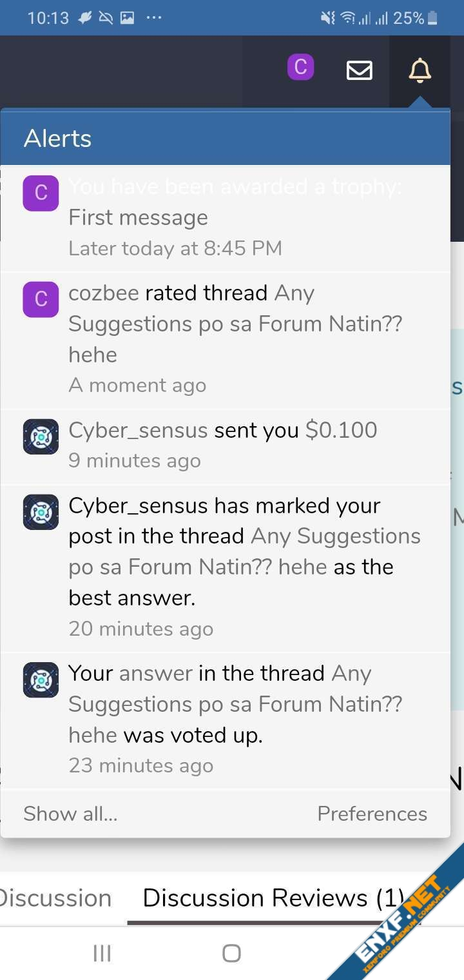Screen dimensions: 464x980
Task: Open the First message trophy alert
Action: coord(138,217)
